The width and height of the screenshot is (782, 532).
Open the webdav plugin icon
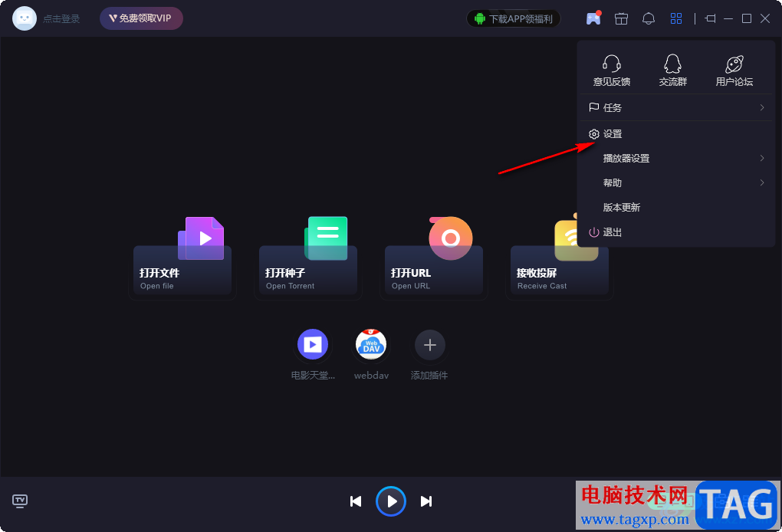[371, 344]
